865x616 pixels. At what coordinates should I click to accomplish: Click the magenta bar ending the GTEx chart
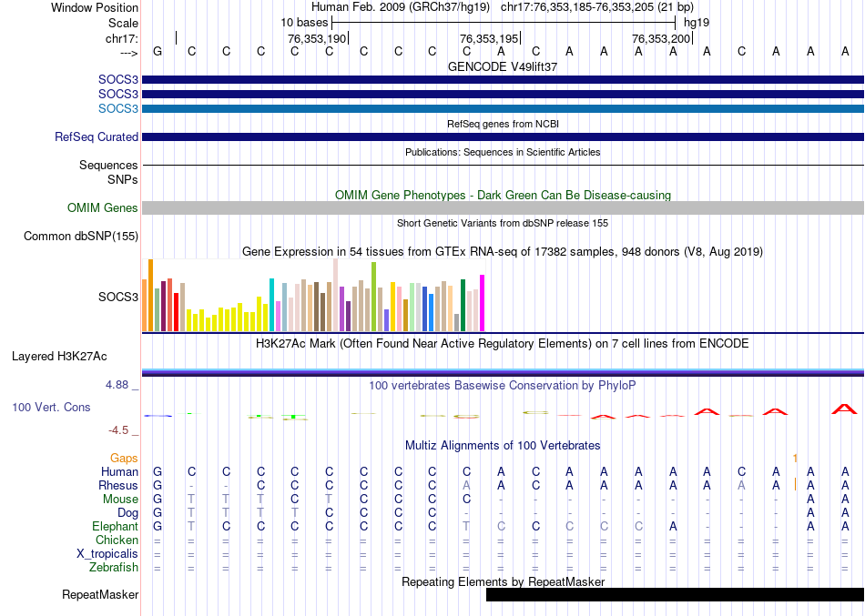click(483, 303)
